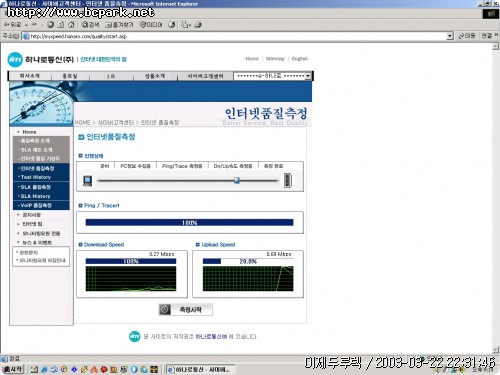500x375 pixels.
Task: Open VoIP 품질측정 in the sidebar
Action: click(36, 205)
